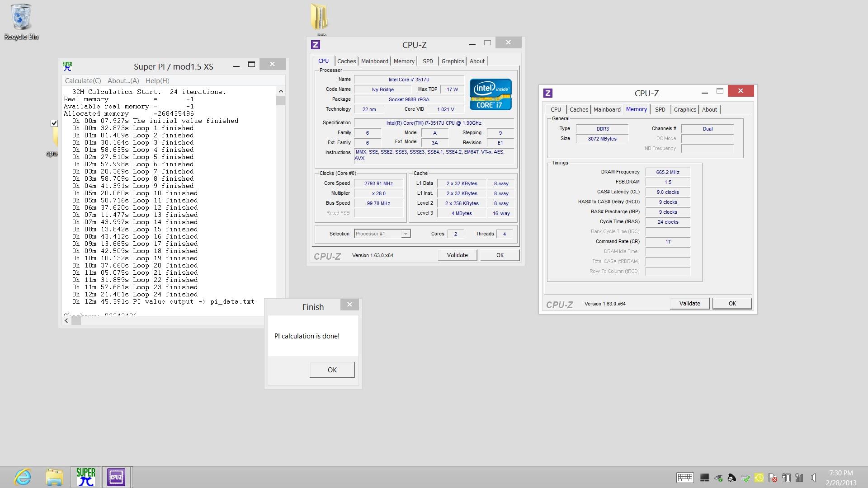This screenshot has width=868, height=488.
Task: Select SPD tab in Memory window
Action: pyautogui.click(x=660, y=109)
